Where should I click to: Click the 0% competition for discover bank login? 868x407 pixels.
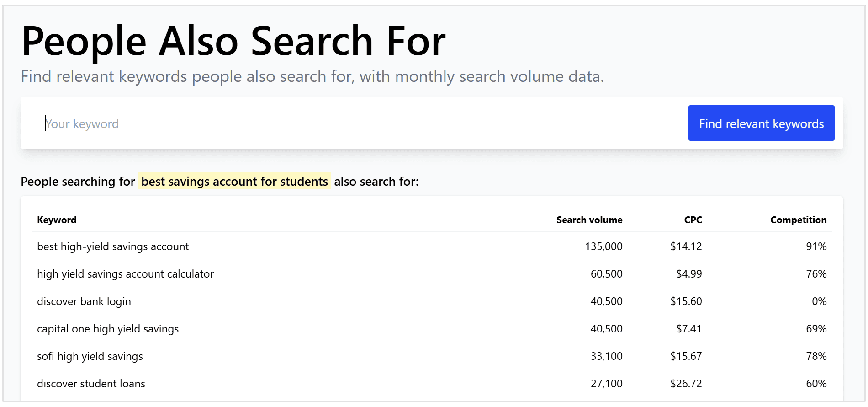(x=819, y=301)
